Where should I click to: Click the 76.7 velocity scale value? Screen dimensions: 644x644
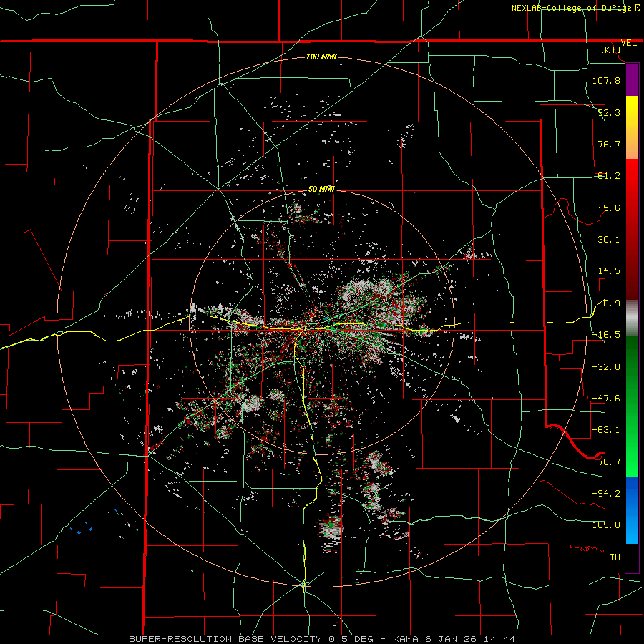(x=609, y=144)
